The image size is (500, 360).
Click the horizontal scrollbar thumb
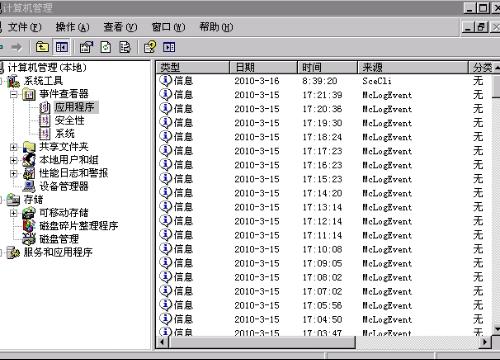262,342
